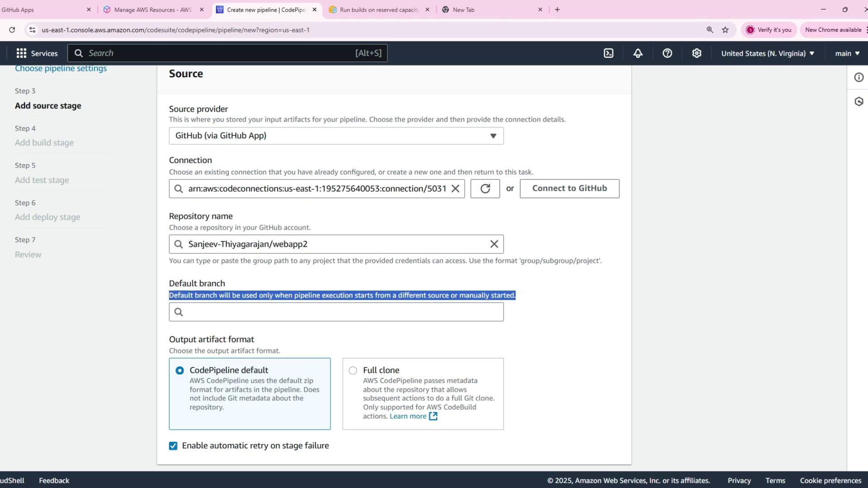Image resolution: width=868 pixels, height=488 pixels.
Task: Open the browser zoom magnifier icon
Action: pos(710,30)
